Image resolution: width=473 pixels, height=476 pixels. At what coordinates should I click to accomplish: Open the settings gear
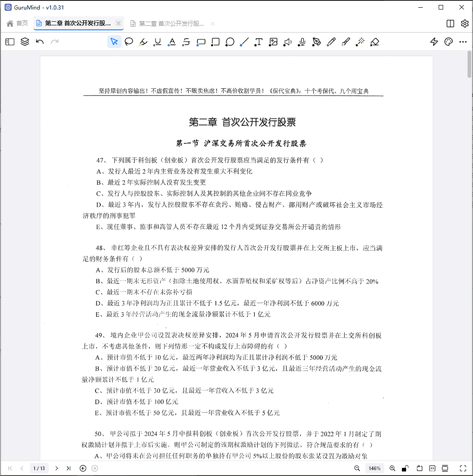tap(465, 24)
